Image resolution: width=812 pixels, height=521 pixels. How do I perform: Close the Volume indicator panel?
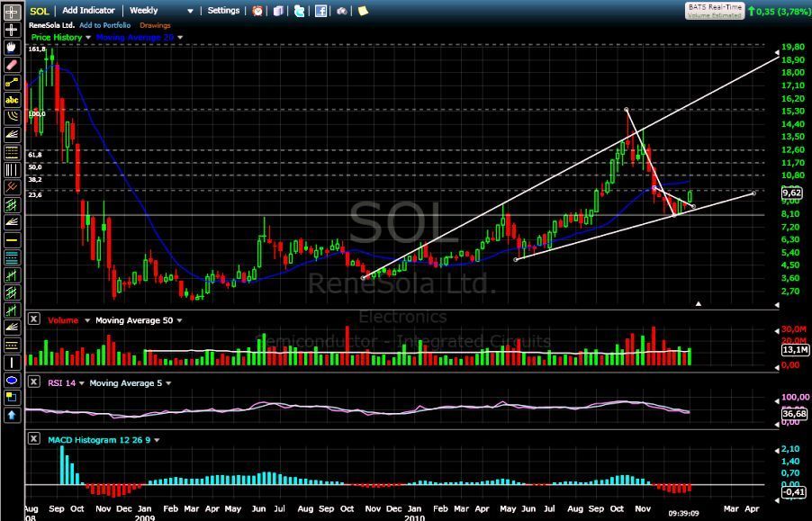(x=33, y=319)
